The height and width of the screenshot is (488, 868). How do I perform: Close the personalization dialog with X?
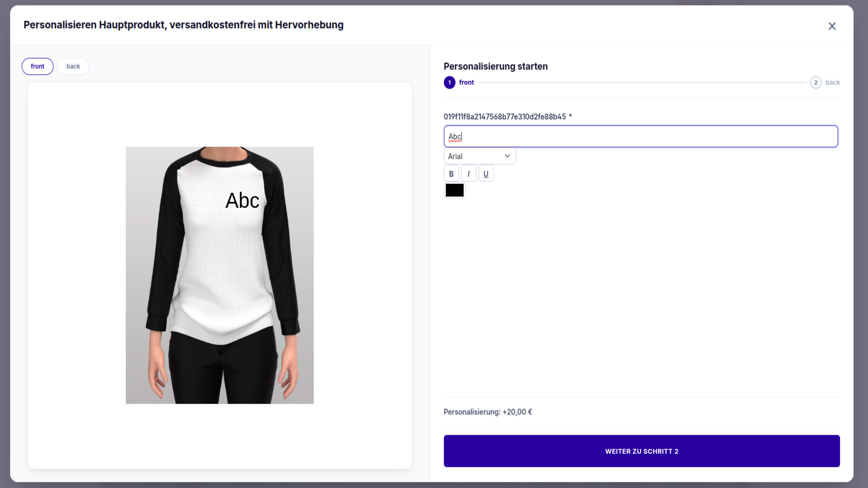[x=832, y=26]
